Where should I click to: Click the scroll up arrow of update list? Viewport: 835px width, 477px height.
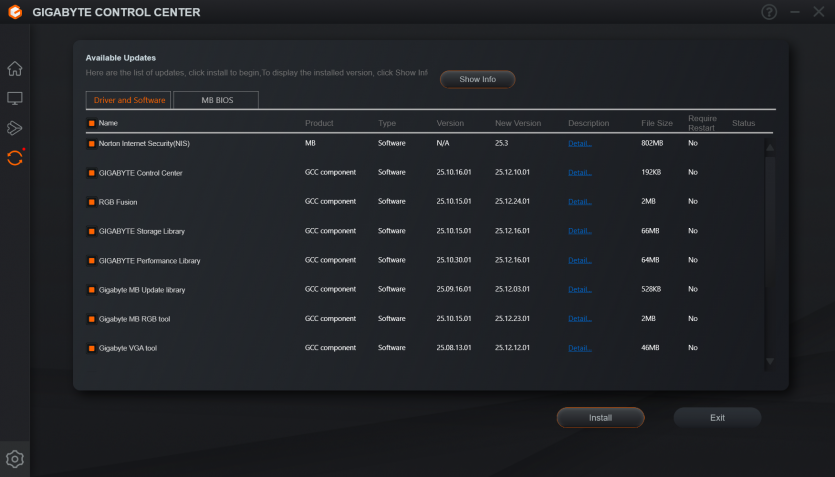(x=769, y=147)
